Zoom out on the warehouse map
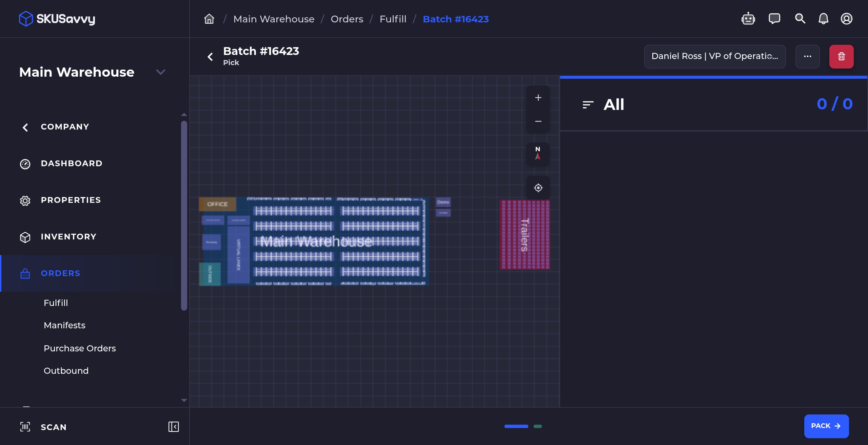The height and width of the screenshot is (445, 868). tap(538, 121)
